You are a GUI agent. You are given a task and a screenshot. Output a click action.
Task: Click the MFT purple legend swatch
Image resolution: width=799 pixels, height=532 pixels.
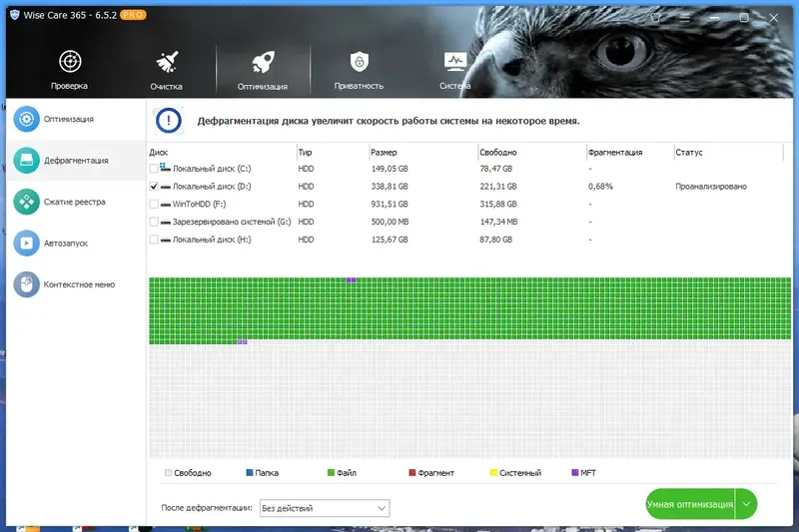[575, 473]
